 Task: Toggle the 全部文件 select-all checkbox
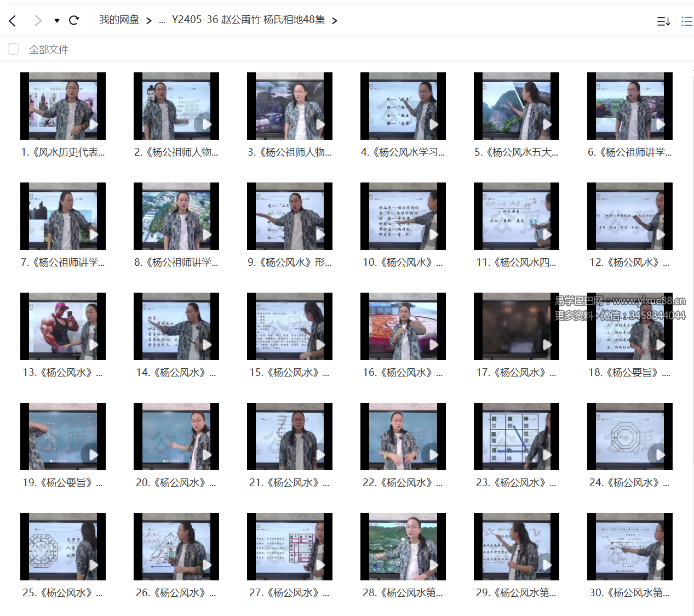point(14,49)
